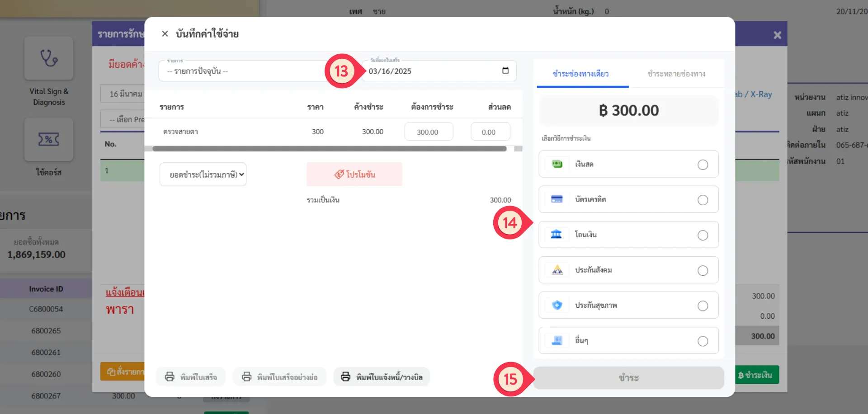
Task: Select the อื่นๆ payment radio button
Action: pyautogui.click(x=703, y=341)
